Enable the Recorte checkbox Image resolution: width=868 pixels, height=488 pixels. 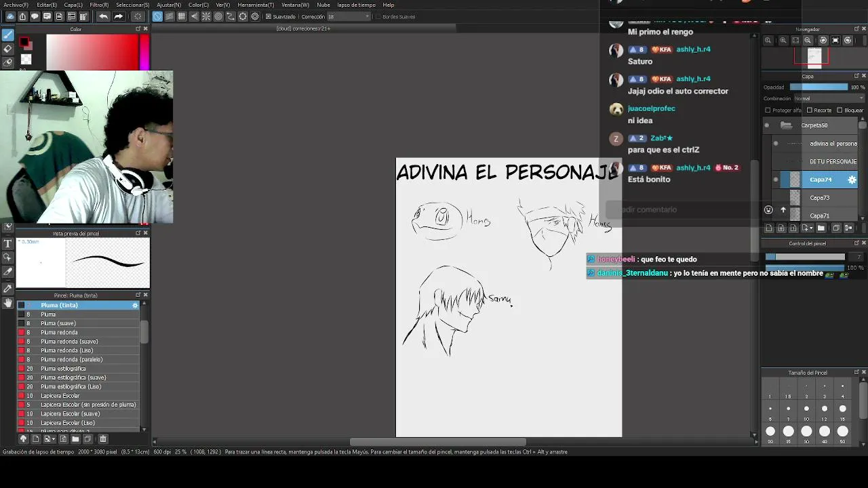pos(810,110)
